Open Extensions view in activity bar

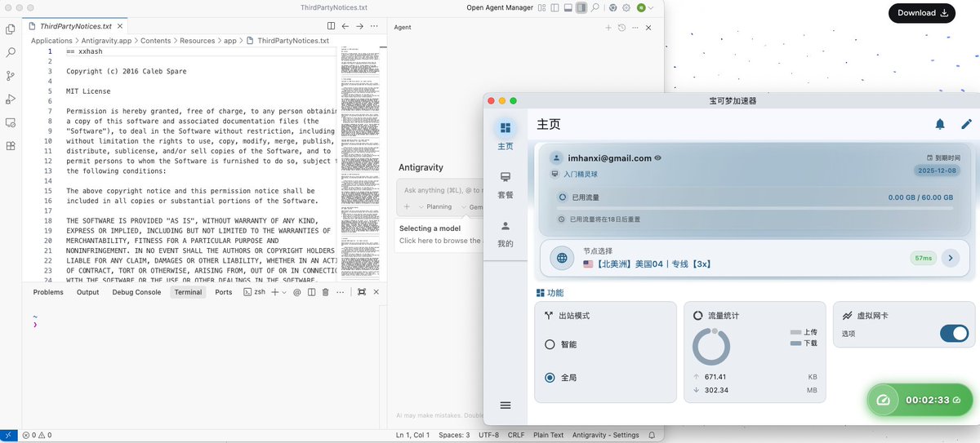(11, 147)
